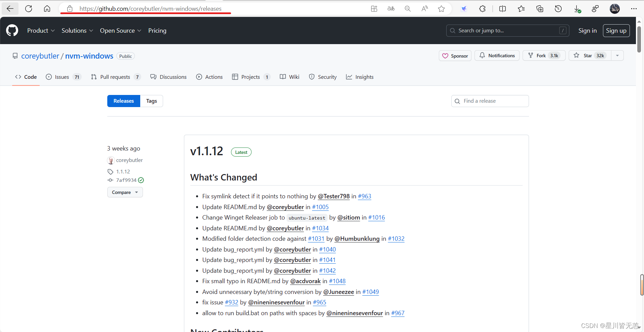Open the browser performance heart icon

tap(595, 9)
